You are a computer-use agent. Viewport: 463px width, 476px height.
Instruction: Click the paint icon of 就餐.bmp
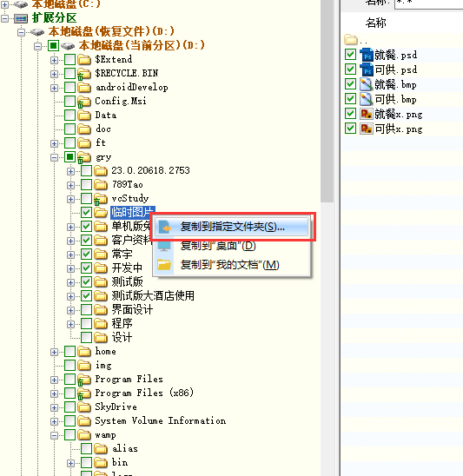tap(367, 84)
